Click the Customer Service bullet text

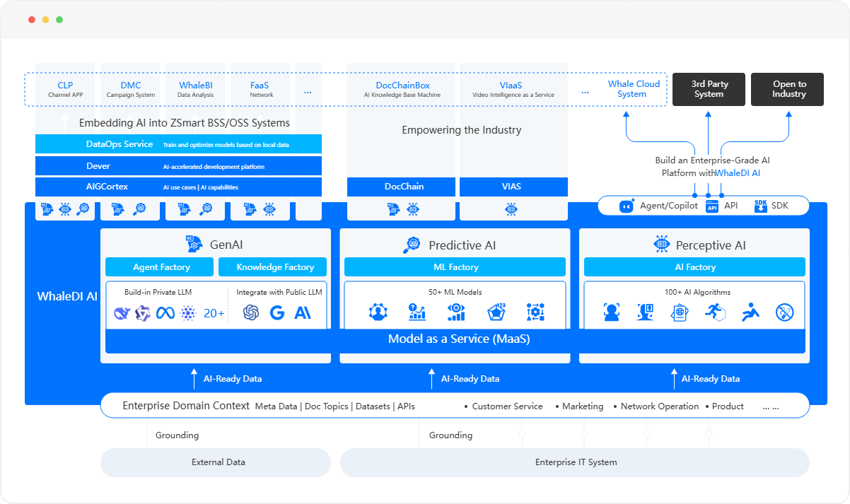(x=507, y=406)
